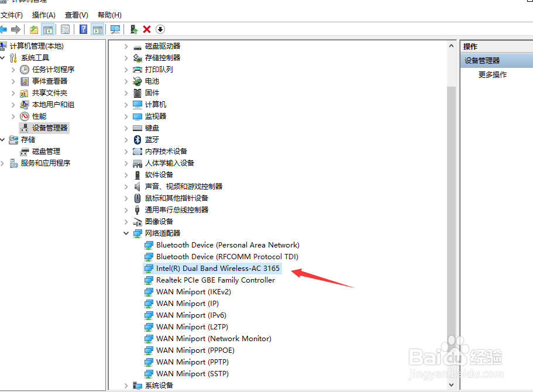533x392 pixels.
Task: Click the 电池 battery icon
Action: (137, 81)
